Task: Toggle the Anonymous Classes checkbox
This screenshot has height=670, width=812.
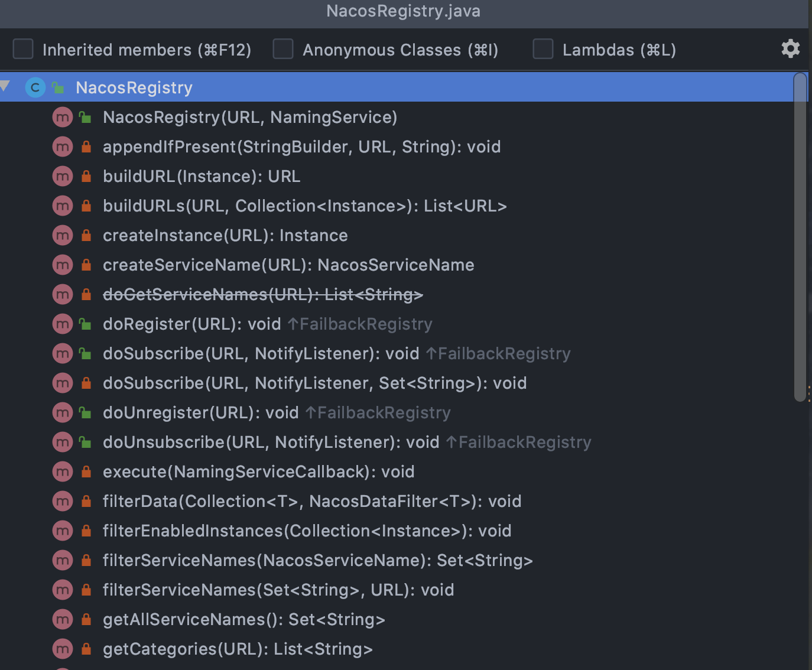Action: (x=283, y=49)
